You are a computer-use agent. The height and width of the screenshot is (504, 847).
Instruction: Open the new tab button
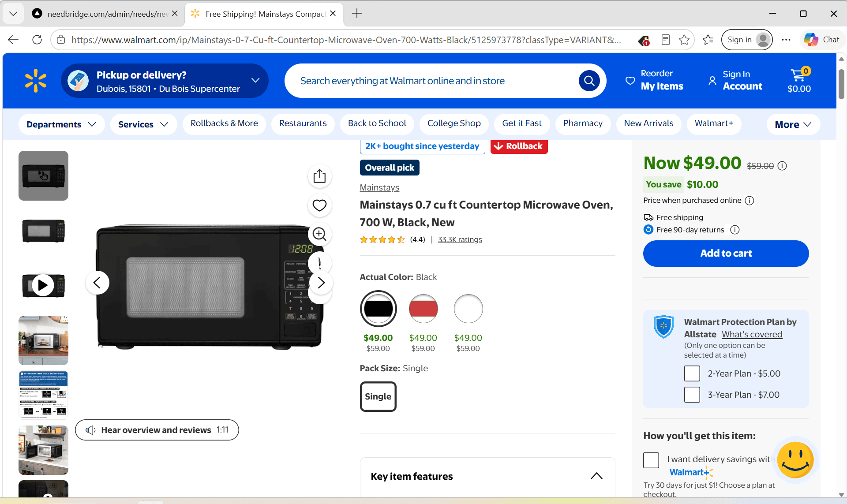[x=357, y=14]
